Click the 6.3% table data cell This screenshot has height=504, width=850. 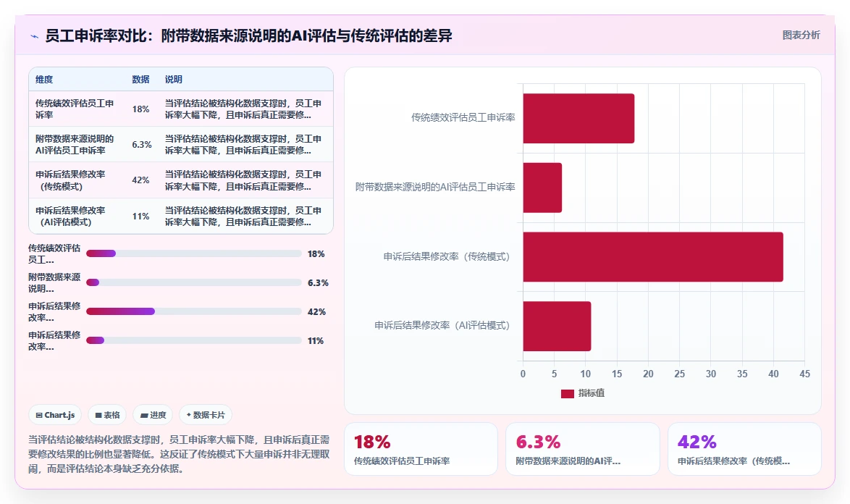click(141, 145)
